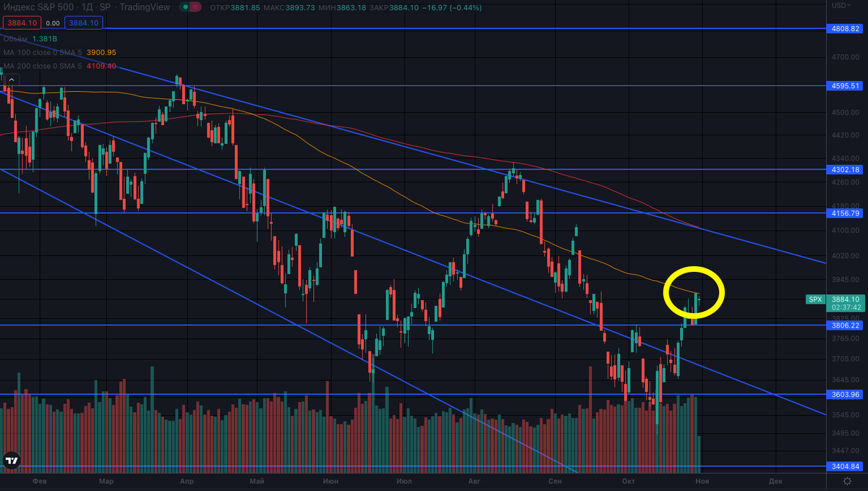Click the Окт month label on the time axis
This screenshot has width=868, height=491.
[629, 480]
